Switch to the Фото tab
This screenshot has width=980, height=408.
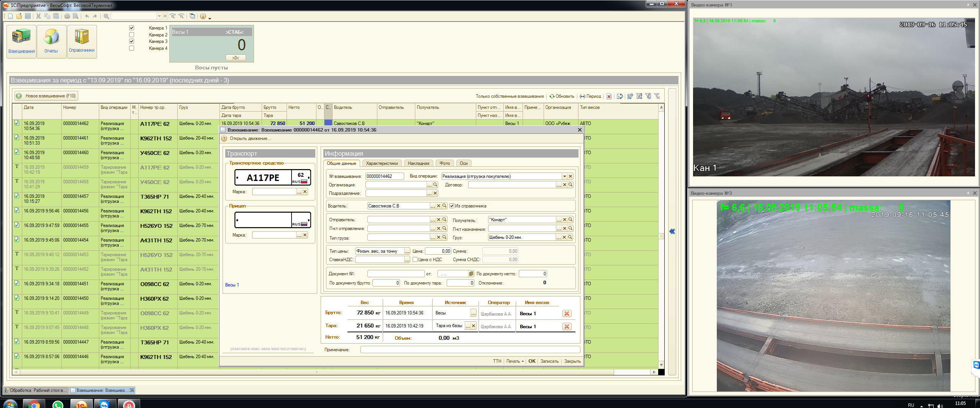coord(444,163)
